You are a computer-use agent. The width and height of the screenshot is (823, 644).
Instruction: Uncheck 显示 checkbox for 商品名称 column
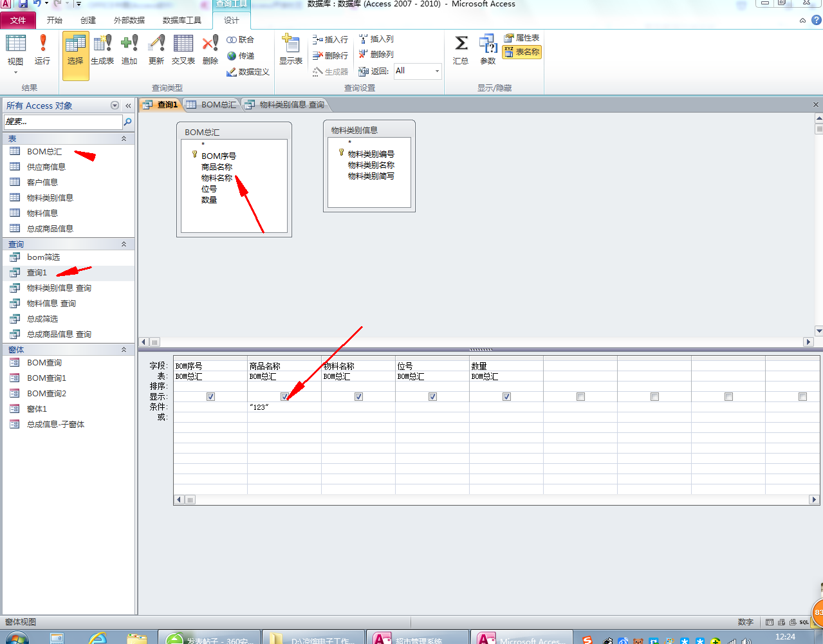pos(284,396)
